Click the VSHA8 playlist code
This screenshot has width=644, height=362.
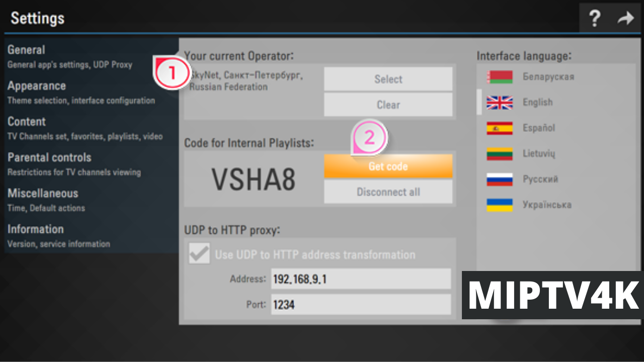pos(253,179)
